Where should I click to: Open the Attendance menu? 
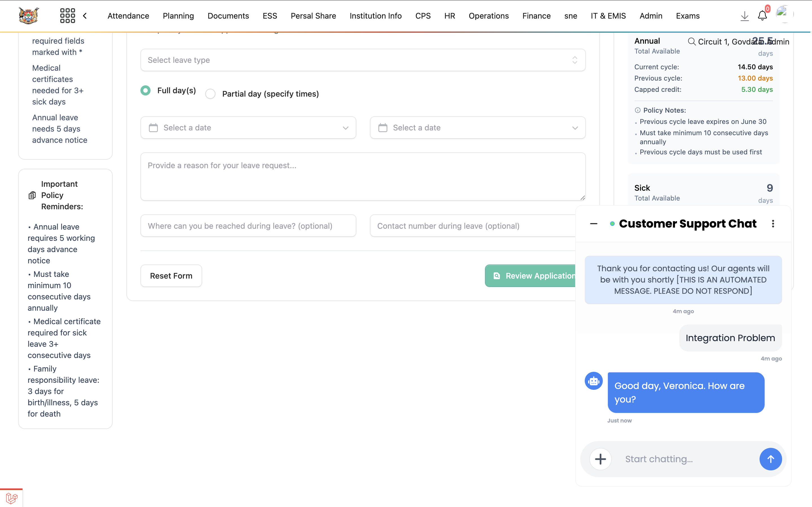[x=128, y=16]
